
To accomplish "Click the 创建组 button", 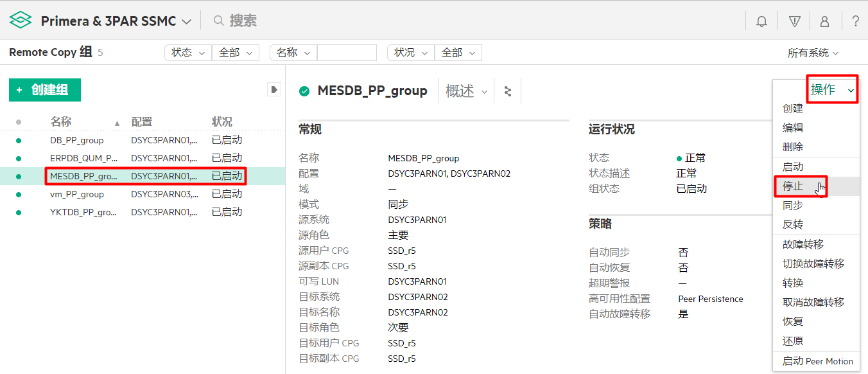I will (x=44, y=90).
